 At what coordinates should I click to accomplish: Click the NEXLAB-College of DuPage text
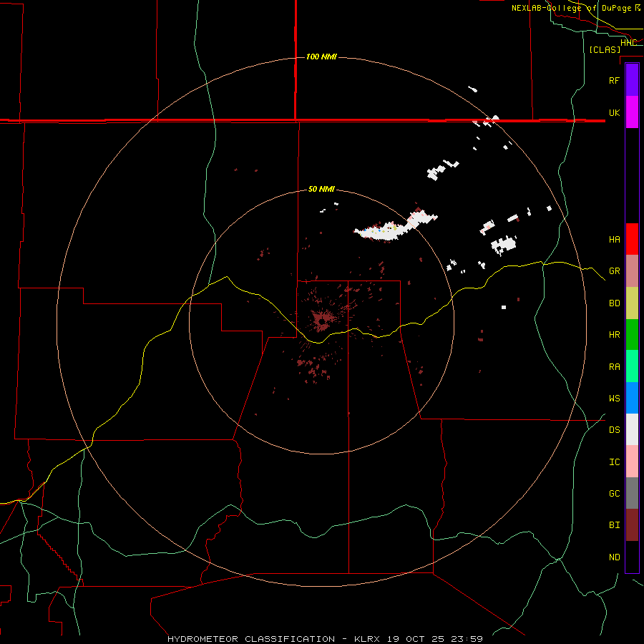point(571,8)
